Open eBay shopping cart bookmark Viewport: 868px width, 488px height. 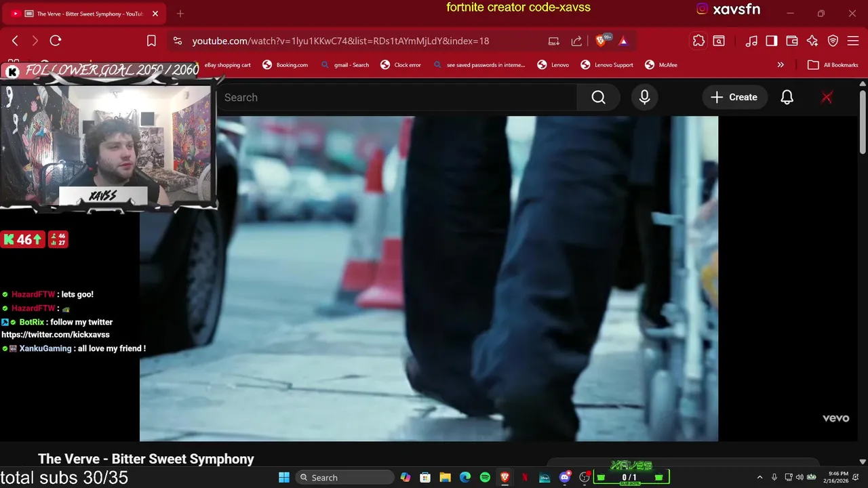coord(227,65)
